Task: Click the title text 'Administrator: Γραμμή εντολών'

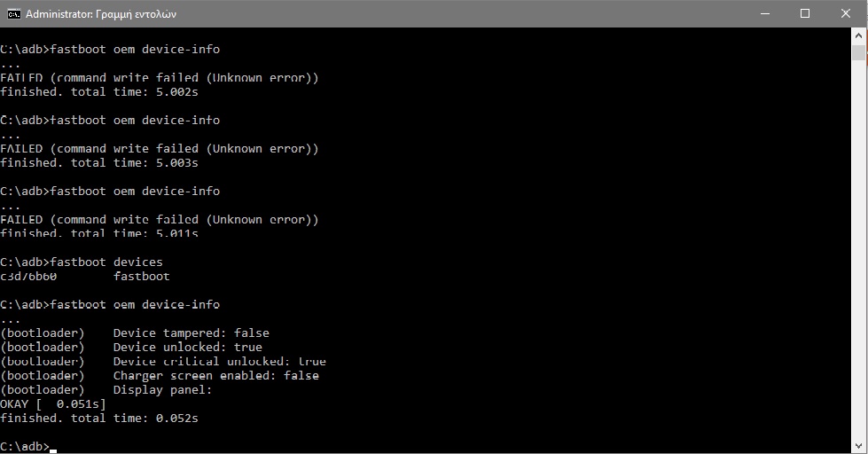Action: coord(103,14)
